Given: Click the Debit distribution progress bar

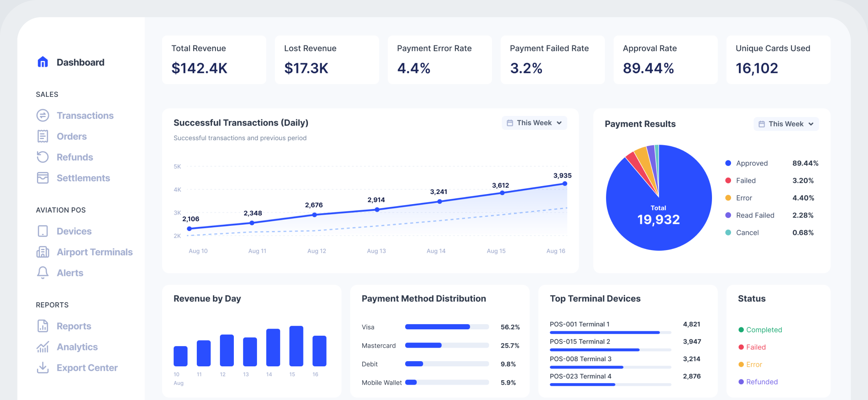Looking at the screenshot, I should tap(447, 364).
